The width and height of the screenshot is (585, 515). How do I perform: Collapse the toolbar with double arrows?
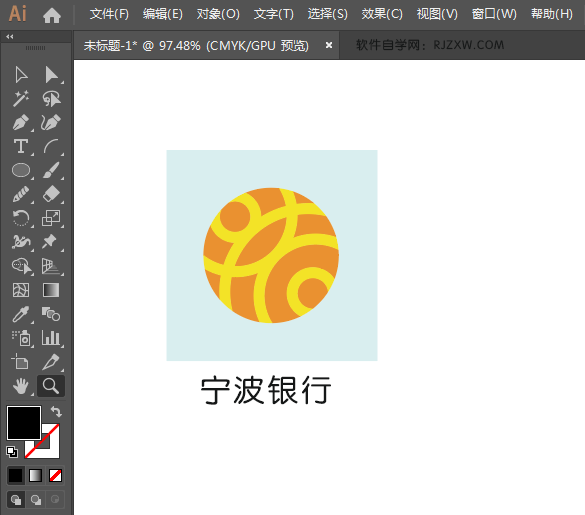[10, 37]
